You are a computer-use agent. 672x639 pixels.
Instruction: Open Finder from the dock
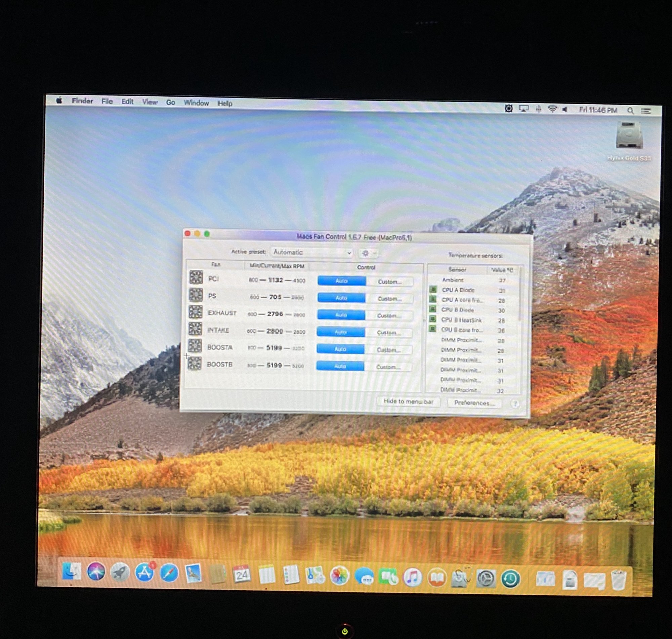72,571
